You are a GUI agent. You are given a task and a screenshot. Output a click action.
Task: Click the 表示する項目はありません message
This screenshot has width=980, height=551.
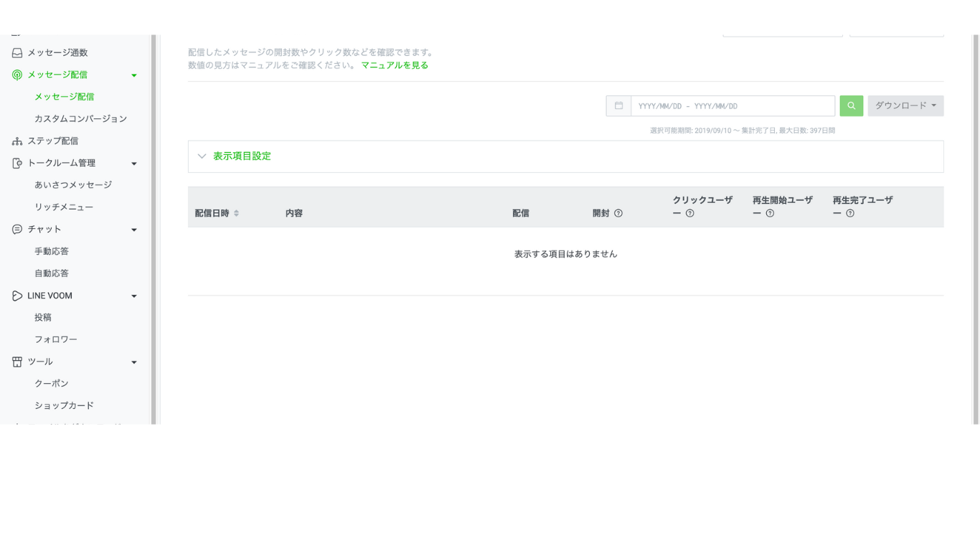565,254
